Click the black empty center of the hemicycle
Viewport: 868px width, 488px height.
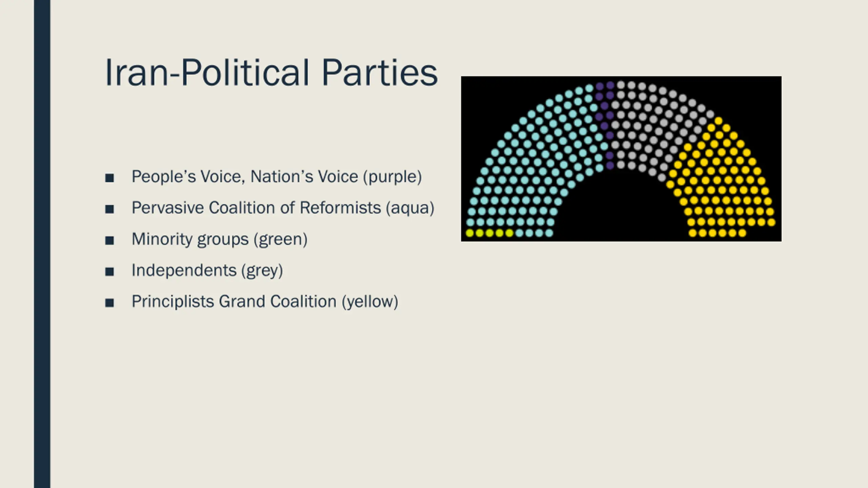coord(620,210)
